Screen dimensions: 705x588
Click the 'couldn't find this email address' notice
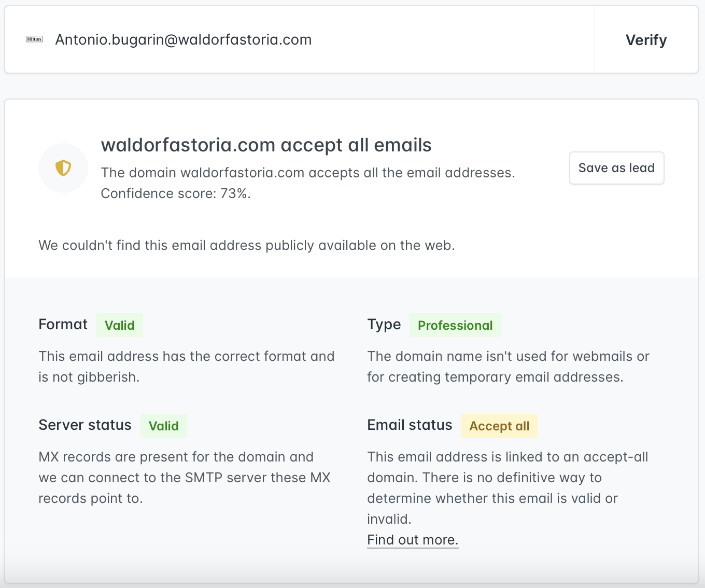tap(247, 245)
